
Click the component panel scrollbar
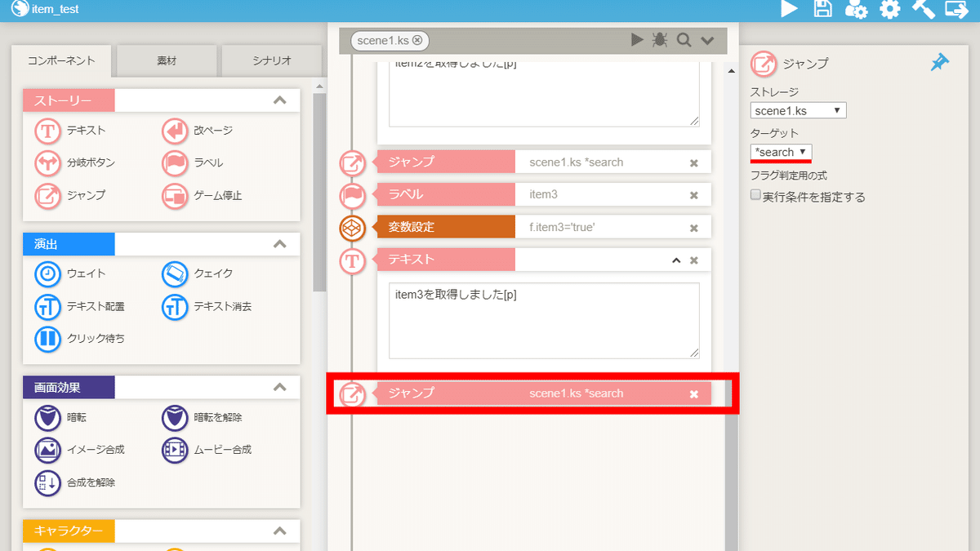[x=320, y=193]
